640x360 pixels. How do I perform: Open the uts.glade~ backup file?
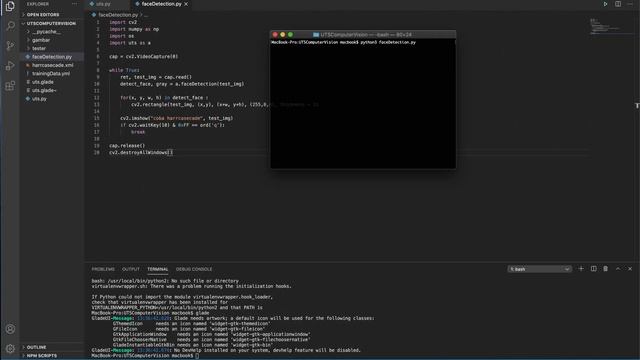pyautogui.click(x=52, y=90)
